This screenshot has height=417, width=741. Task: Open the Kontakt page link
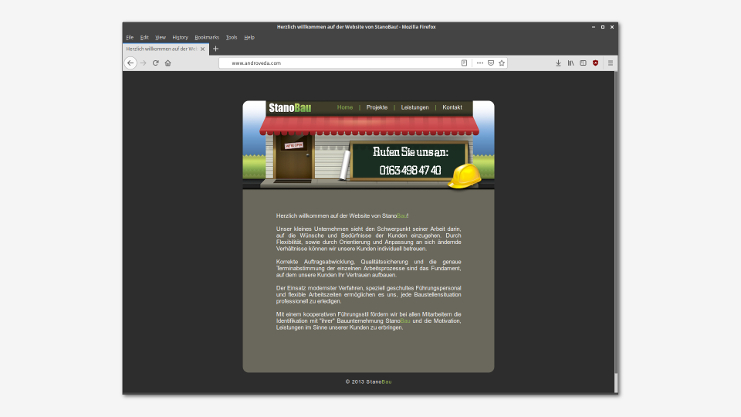coord(452,107)
